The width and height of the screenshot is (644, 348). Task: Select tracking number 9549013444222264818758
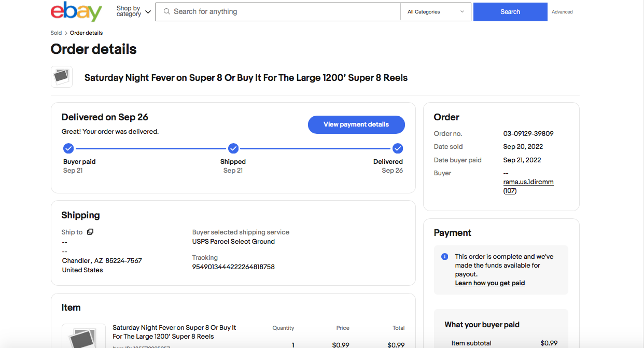[233, 267]
